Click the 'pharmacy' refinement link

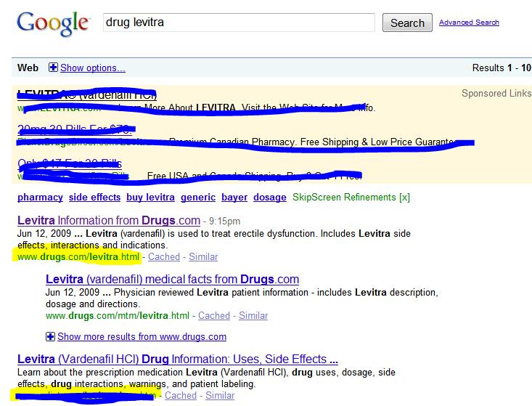coord(40,198)
